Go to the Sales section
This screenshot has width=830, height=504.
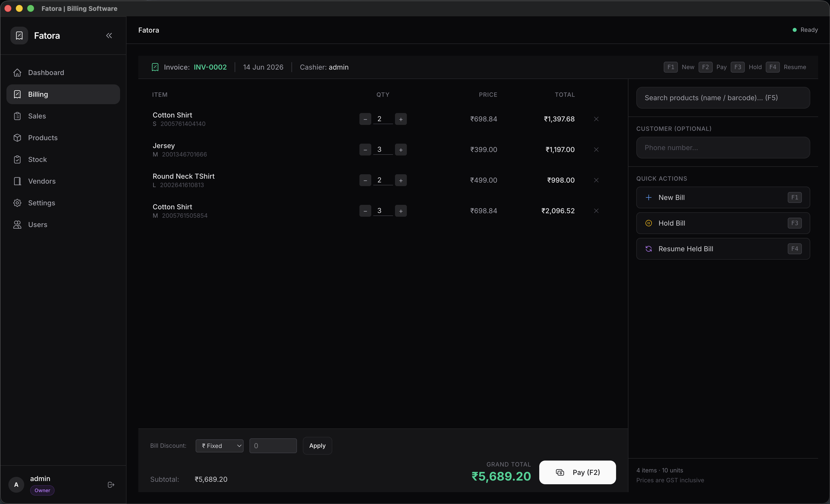tap(63, 116)
